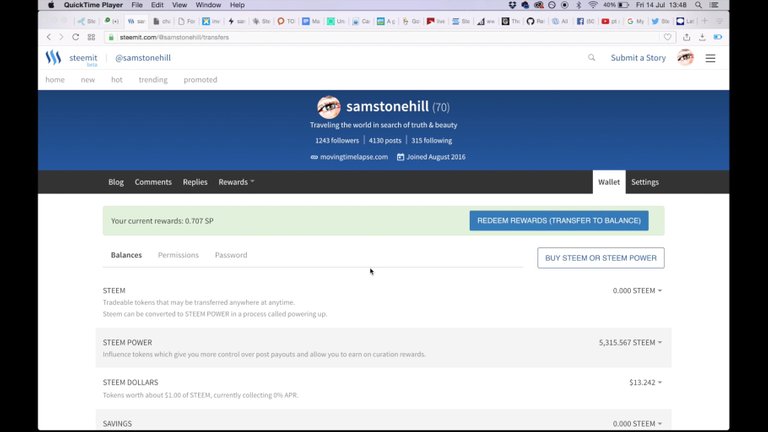
Task: Click Redeem Rewards (Transfer to Balance) button
Action: pyautogui.click(x=559, y=221)
